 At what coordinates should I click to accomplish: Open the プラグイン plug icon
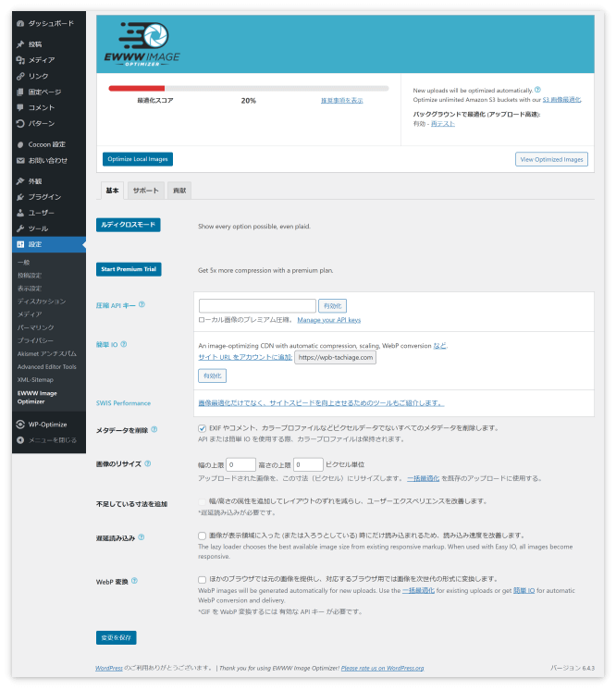coord(20,197)
